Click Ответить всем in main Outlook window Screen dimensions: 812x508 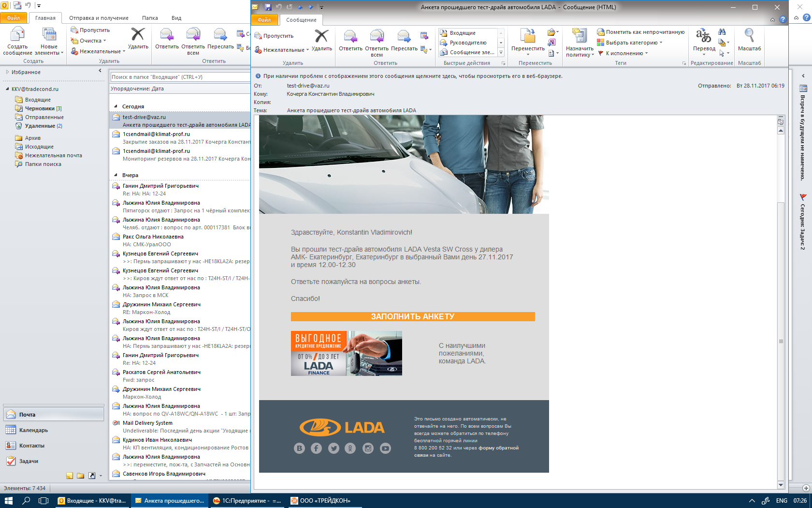(193, 41)
